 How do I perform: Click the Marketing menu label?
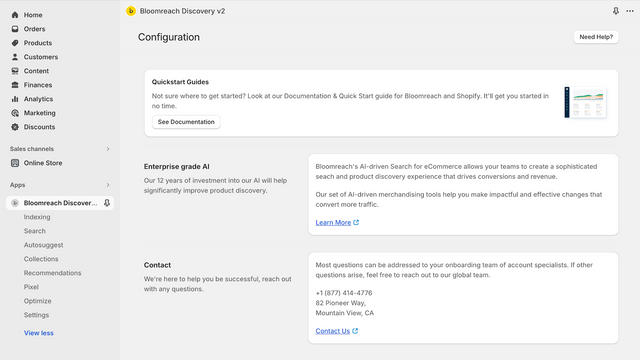tap(40, 113)
